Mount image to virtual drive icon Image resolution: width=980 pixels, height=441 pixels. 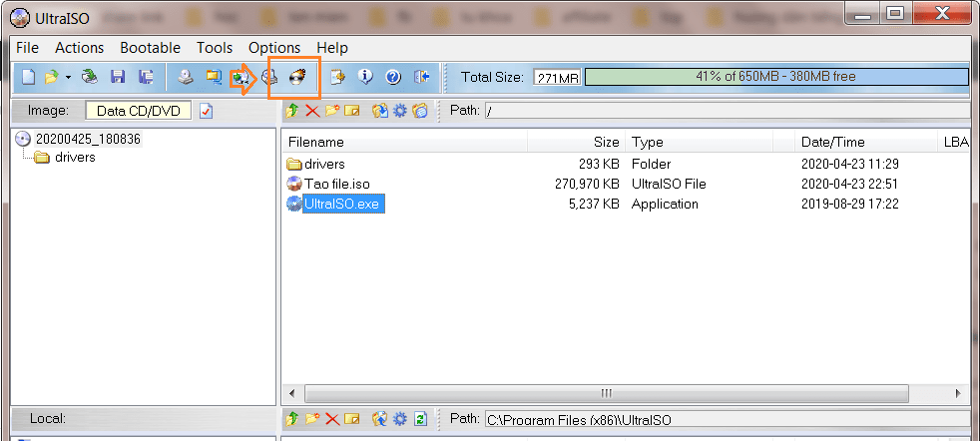(x=270, y=77)
